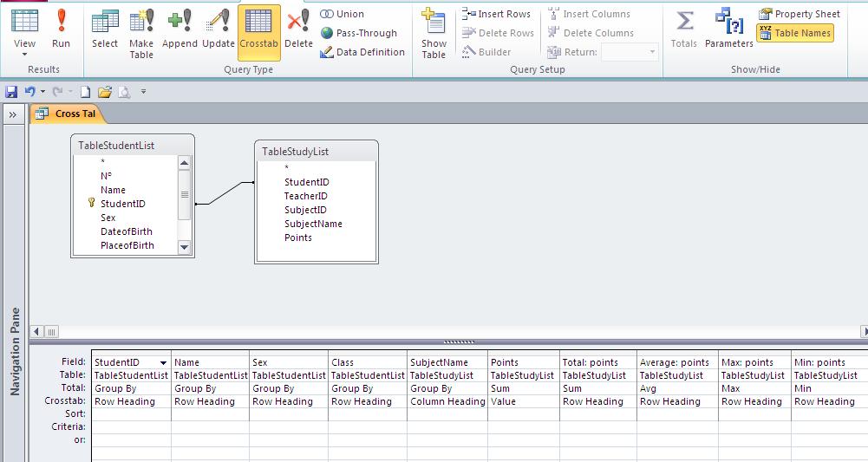The height and width of the screenshot is (462, 868).
Task: Click the Save icon in quick access toolbar
Action: coord(11,92)
